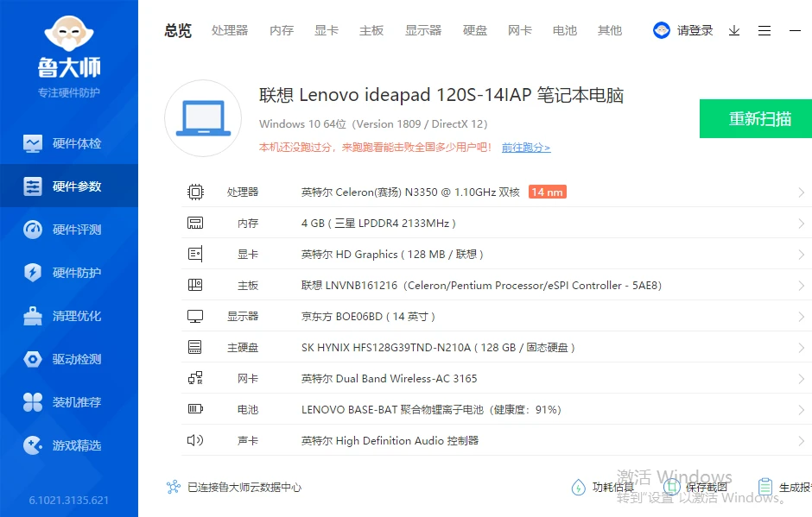812x517 pixels.
Task: Click the 主硬盘 disk icon
Action: click(194, 347)
